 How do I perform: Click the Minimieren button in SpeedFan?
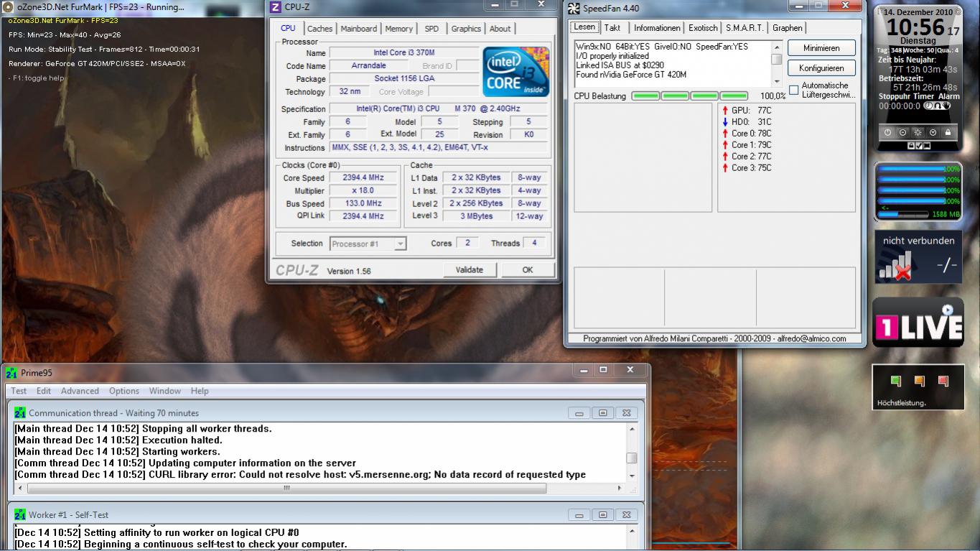click(x=821, y=48)
